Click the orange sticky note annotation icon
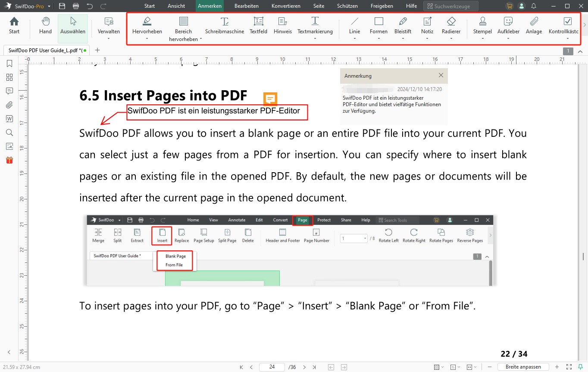This screenshot has width=588, height=372. point(270,99)
